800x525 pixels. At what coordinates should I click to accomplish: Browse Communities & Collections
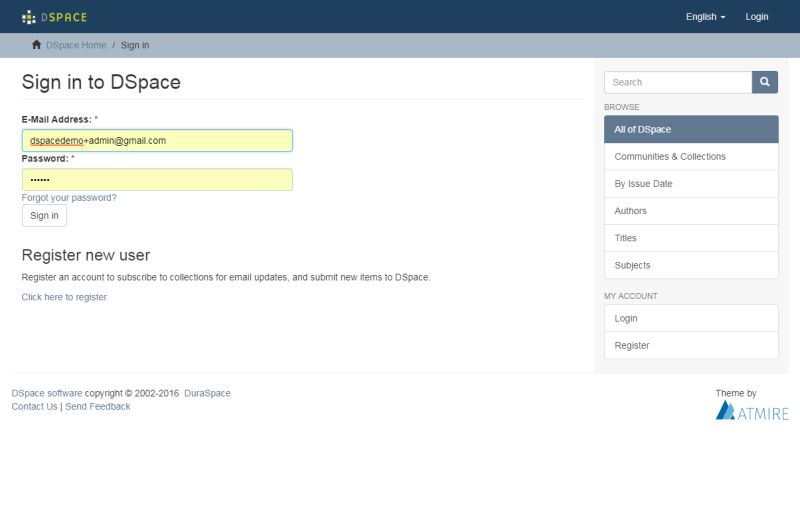(x=691, y=157)
